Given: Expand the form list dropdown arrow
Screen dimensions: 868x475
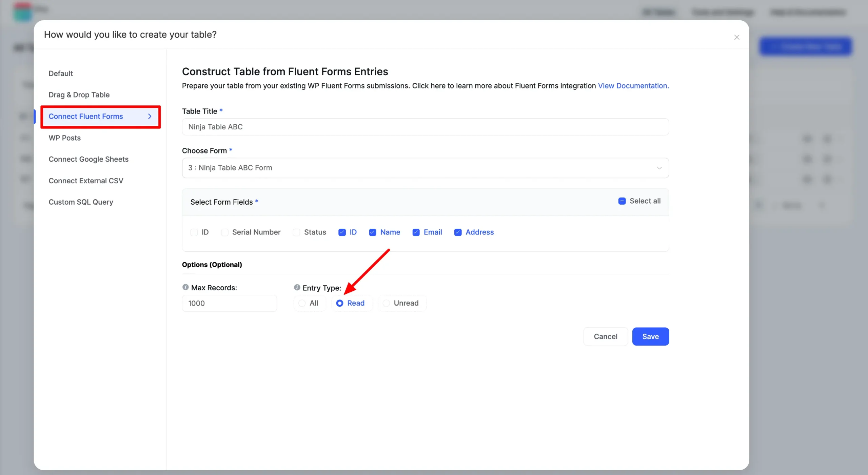Looking at the screenshot, I should tap(659, 168).
